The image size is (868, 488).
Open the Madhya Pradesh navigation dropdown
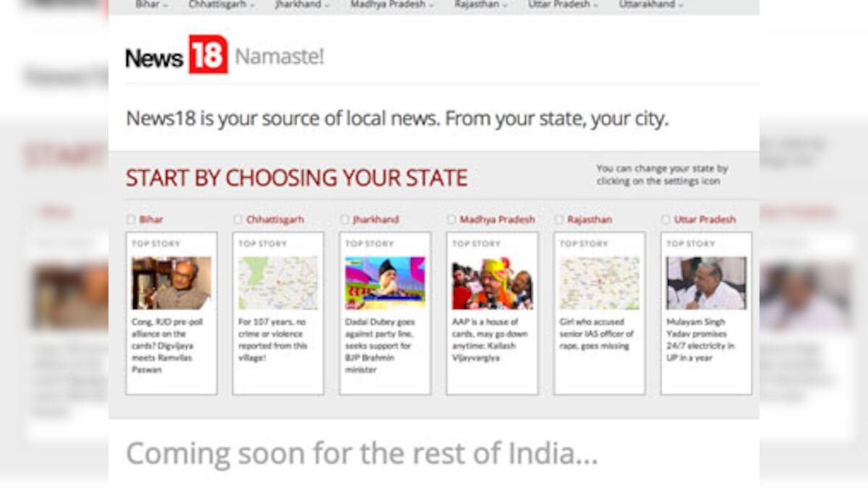(x=392, y=4)
